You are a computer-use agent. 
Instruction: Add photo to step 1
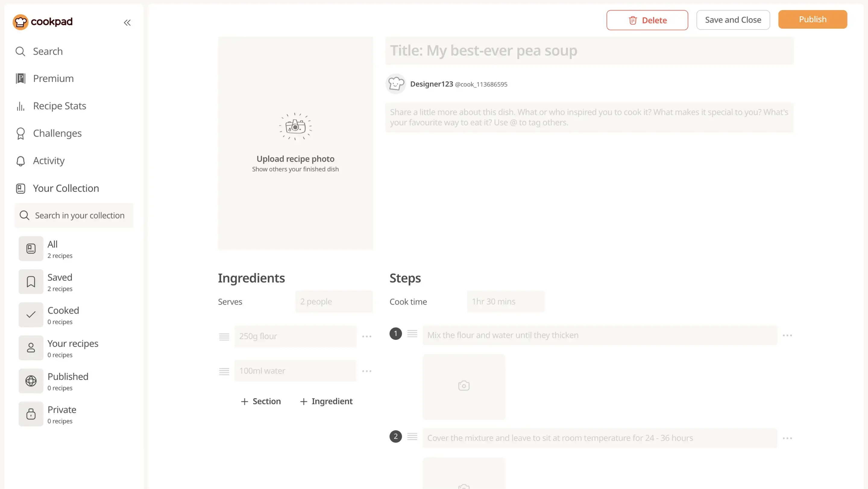point(464,386)
